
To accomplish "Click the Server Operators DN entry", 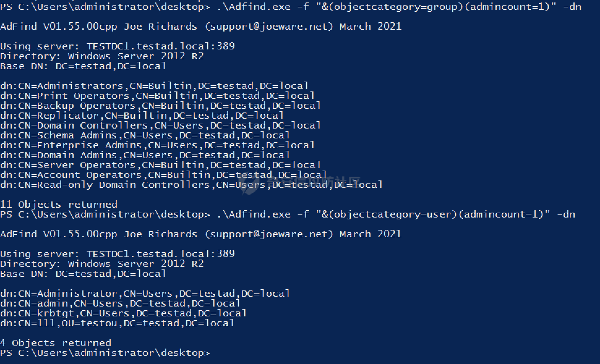I will point(160,165).
